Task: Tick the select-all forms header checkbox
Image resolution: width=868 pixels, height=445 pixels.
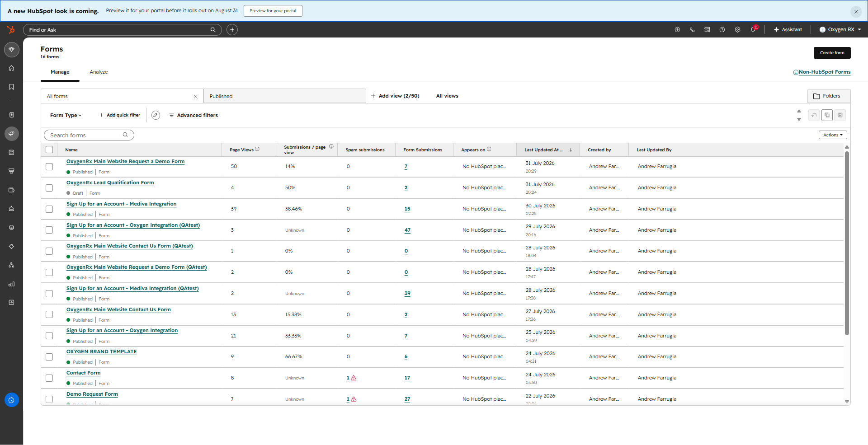Action: [x=49, y=150]
